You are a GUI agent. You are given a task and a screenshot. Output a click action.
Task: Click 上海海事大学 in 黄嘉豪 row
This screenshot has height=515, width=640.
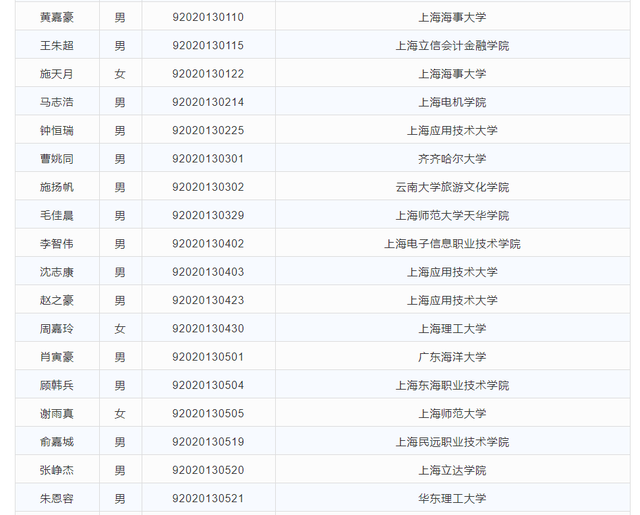pos(452,17)
